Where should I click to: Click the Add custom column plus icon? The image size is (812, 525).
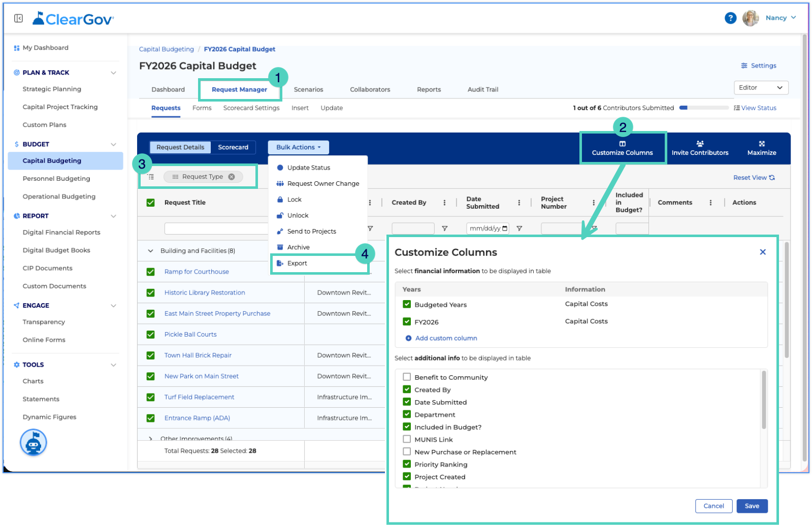408,338
